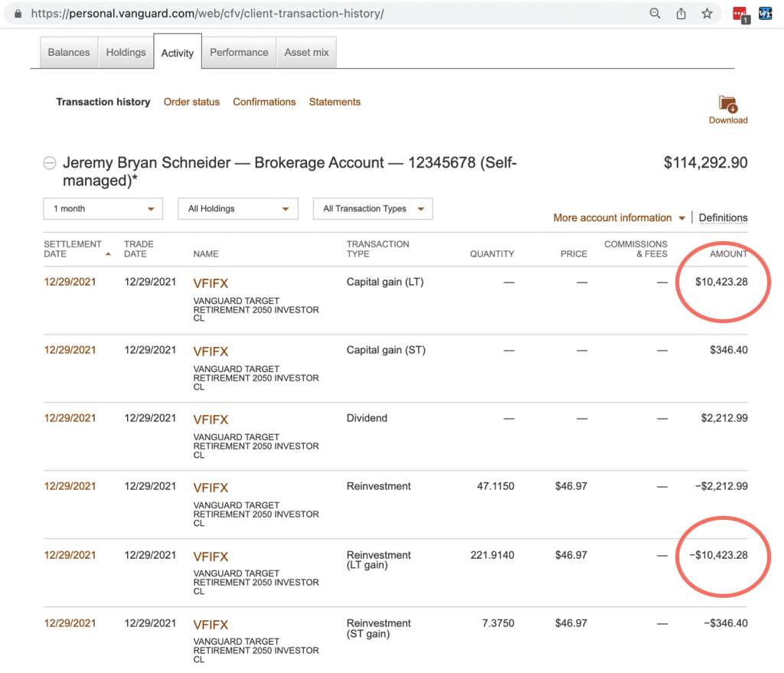This screenshot has width=784, height=673.
Task: Click the Download link text
Action: (x=728, y=120)
